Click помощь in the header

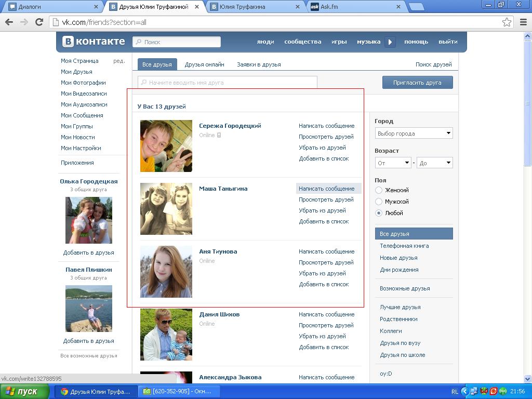(x=416, y=42)
